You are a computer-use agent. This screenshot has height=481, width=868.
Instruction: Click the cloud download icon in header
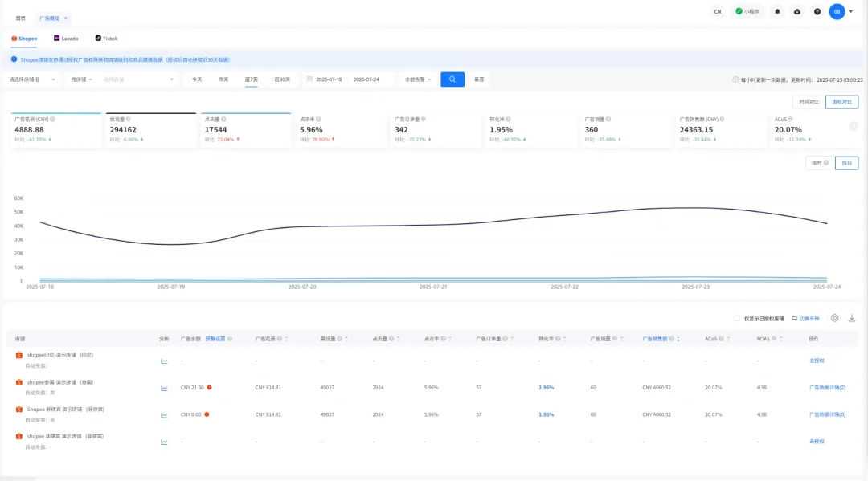click(797, 12)
